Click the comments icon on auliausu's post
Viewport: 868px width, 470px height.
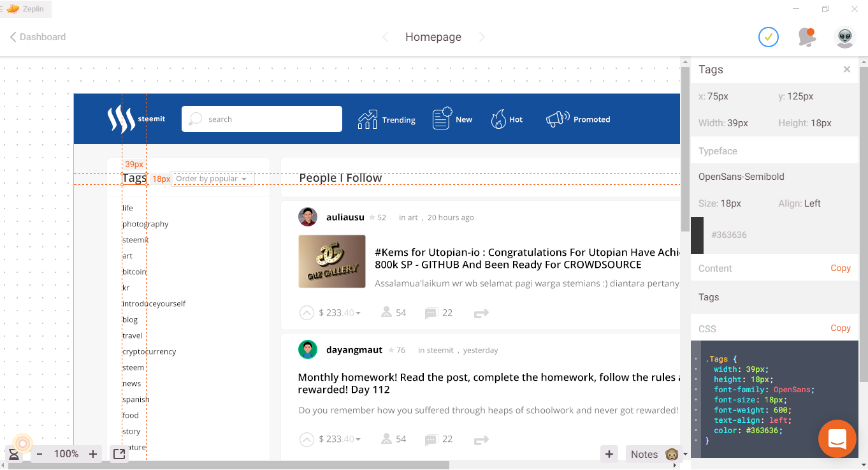click(x=431, y=313)
